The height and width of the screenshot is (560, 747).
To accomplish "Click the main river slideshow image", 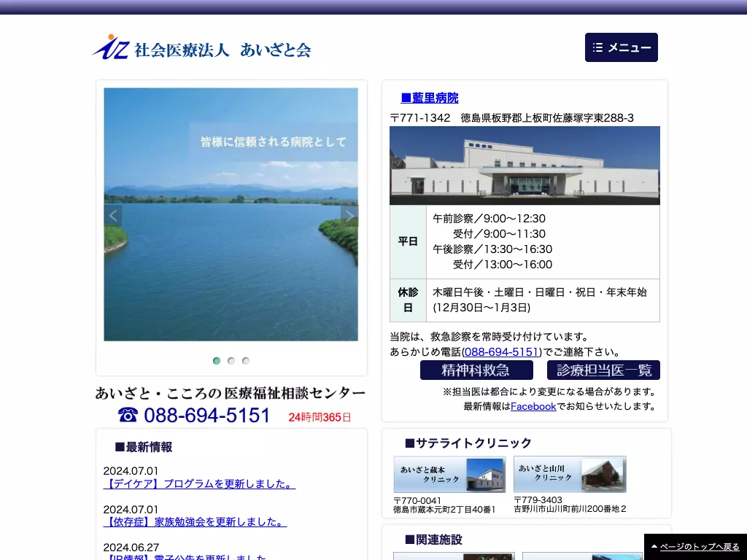I will click(231, 214).
